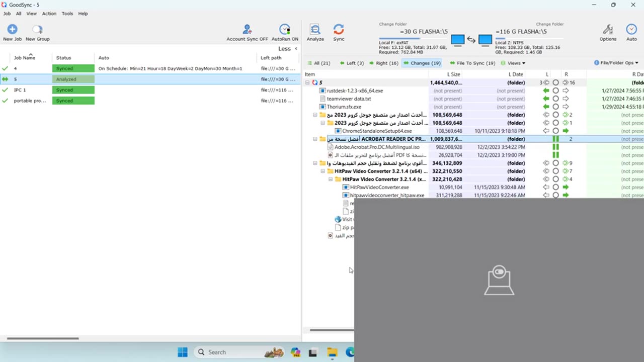Click the Analyzed status bar of job 5
Image resolution: width=644 pixels, height=362 pixels.
tap(73, 79)
